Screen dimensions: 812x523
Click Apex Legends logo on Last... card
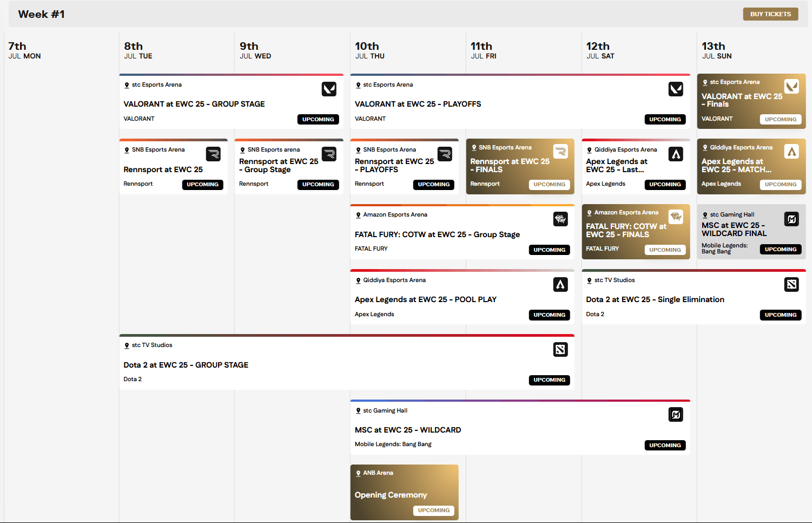click(676, 154)
